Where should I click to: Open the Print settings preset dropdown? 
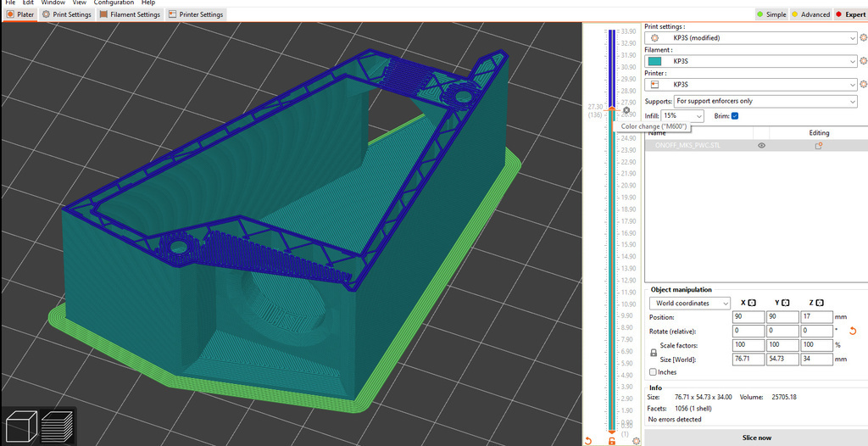pos(751,37)
